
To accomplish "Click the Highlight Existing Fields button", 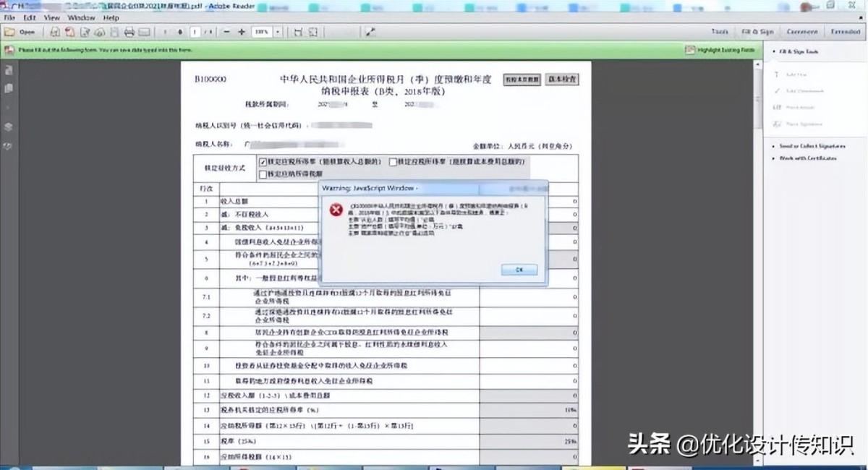I will (x=720, y=51).
